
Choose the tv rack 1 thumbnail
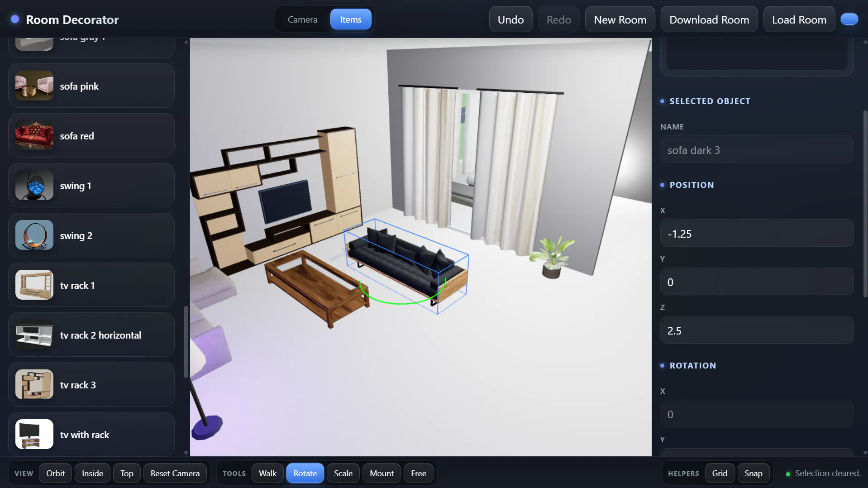click(34, 285)
